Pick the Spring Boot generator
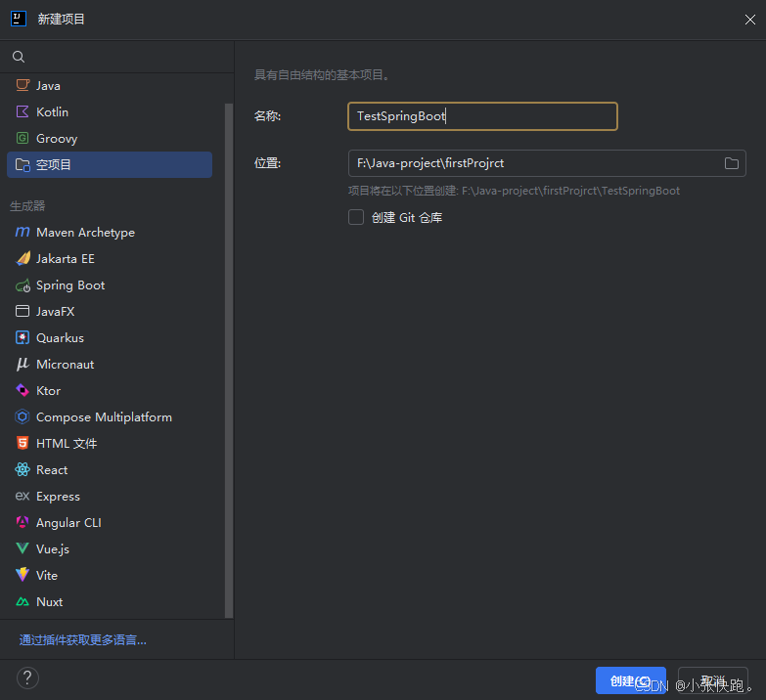 coord(110,285)
